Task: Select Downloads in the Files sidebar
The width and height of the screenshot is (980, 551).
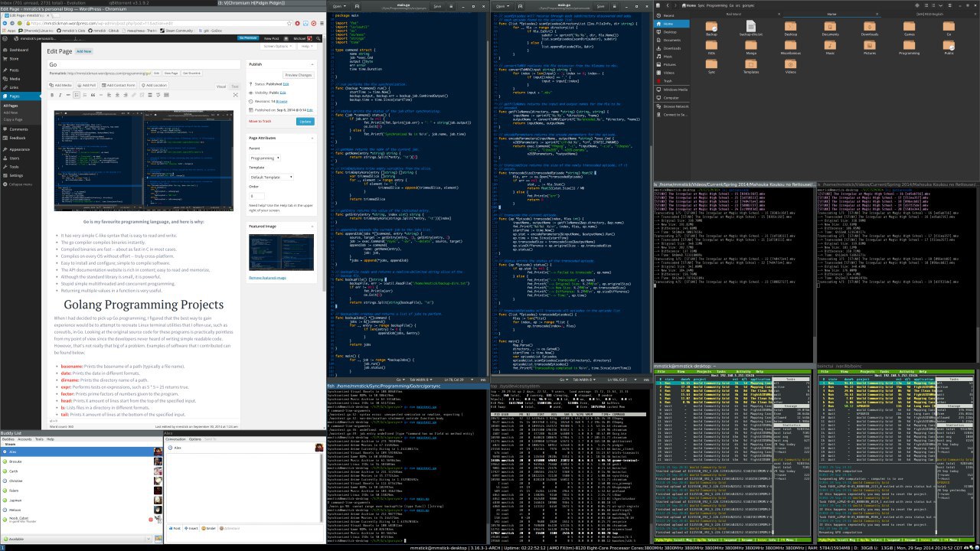Action: coord(670,47)
